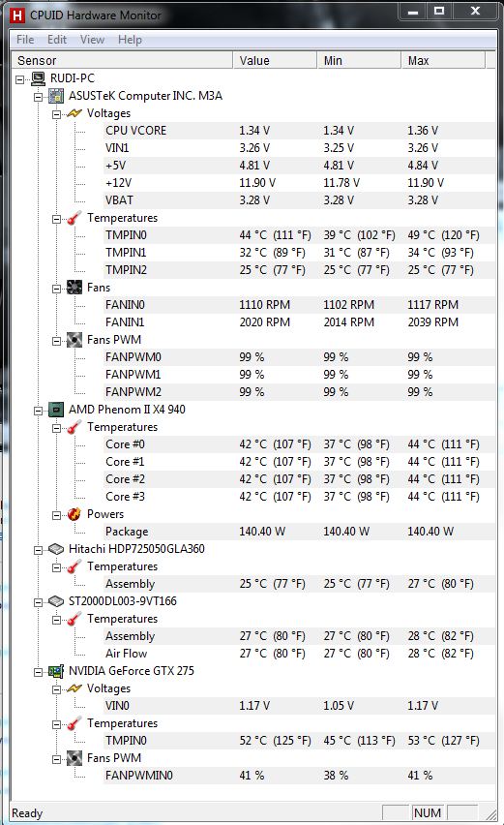
Task: Select the Hitachi hard drive icon
Action: click(x=56, y=549)
